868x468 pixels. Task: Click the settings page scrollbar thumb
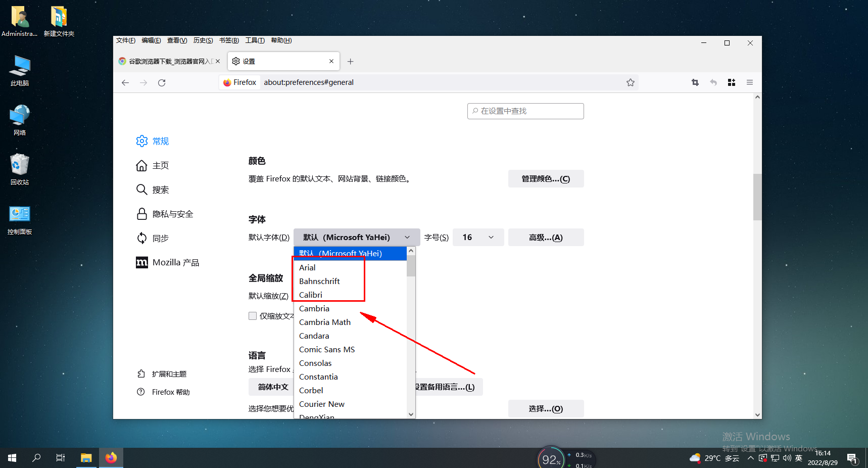coord(757,197)
